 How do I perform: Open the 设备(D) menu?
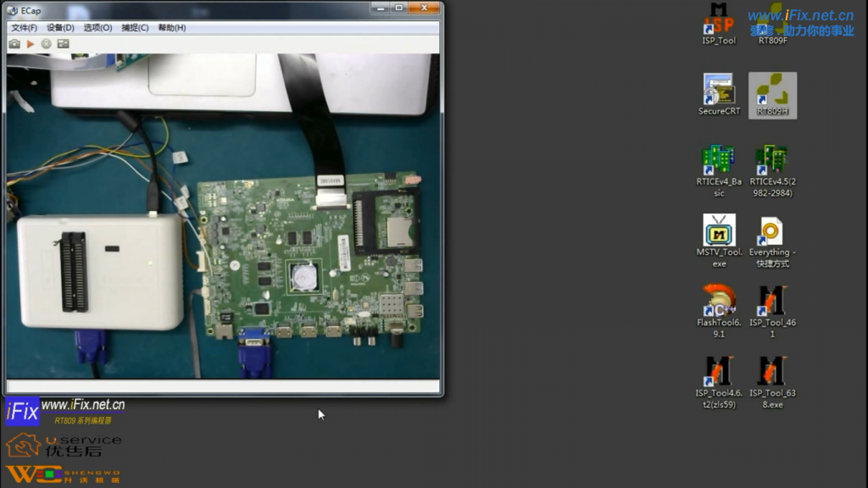click(x=60, y=28)
